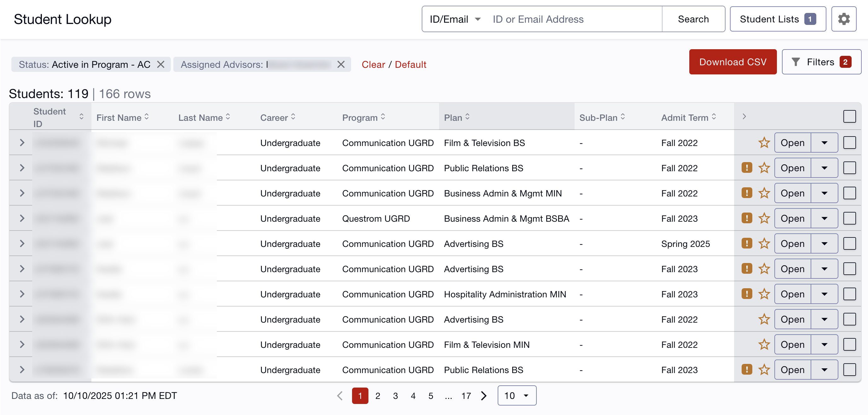Viewport: 868px width, 415px height.
Task: Select current page 1
Action: 360,395
